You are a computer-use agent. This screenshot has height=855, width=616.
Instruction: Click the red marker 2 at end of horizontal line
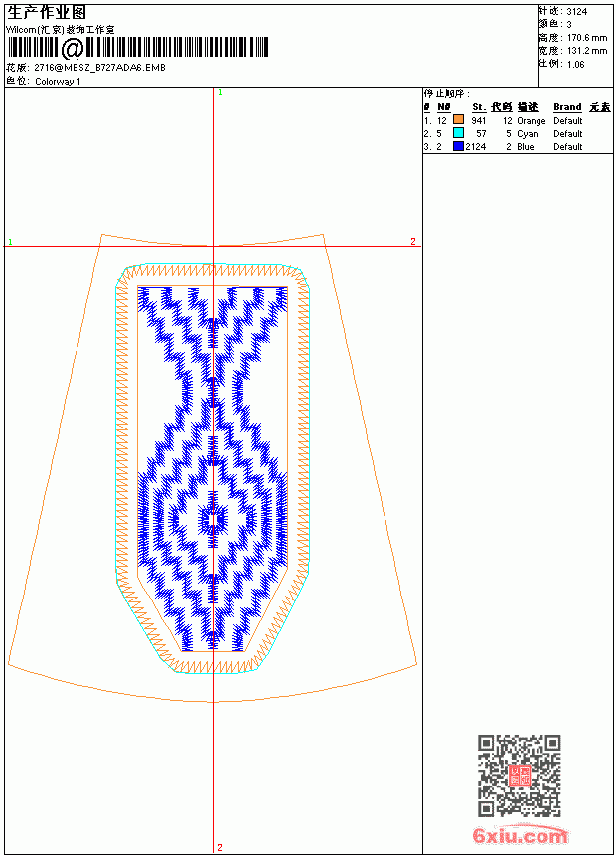(413, 241)
